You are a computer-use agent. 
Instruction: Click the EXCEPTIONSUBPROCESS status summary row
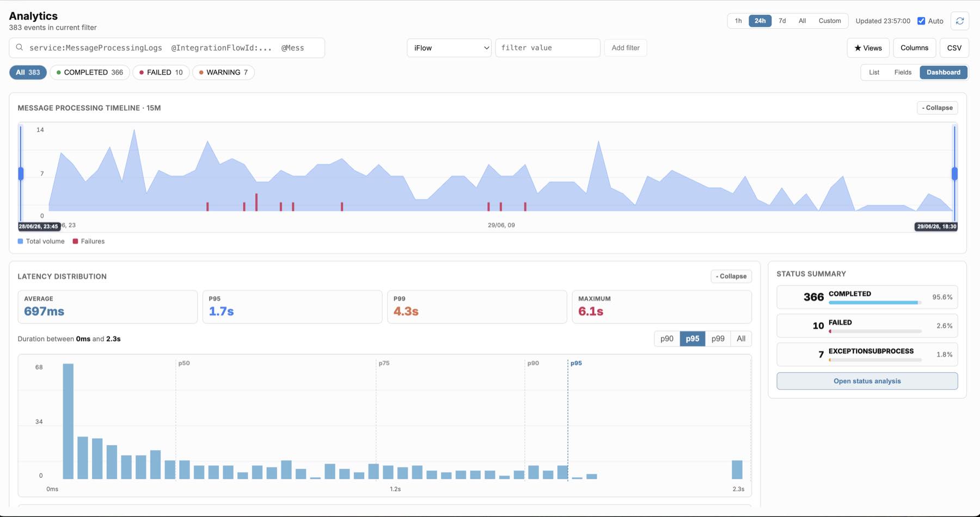(867, 354)
